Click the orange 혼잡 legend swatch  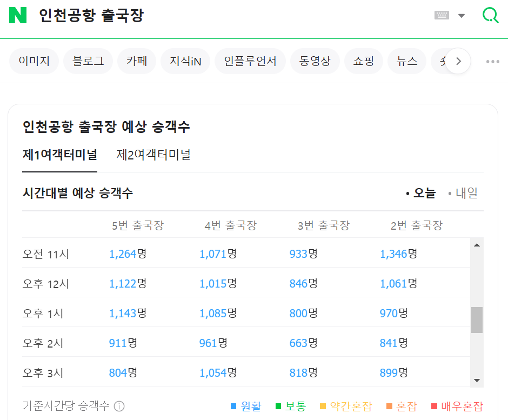coord(390,406)
